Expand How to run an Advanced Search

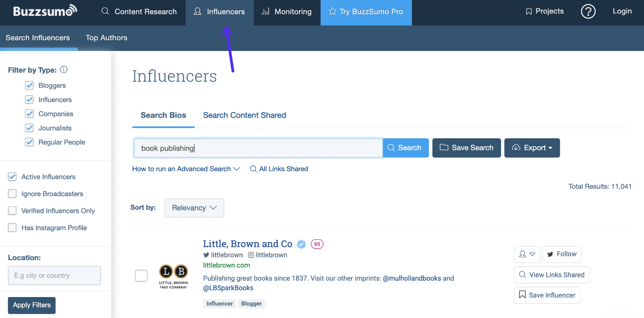click(186, 169)
